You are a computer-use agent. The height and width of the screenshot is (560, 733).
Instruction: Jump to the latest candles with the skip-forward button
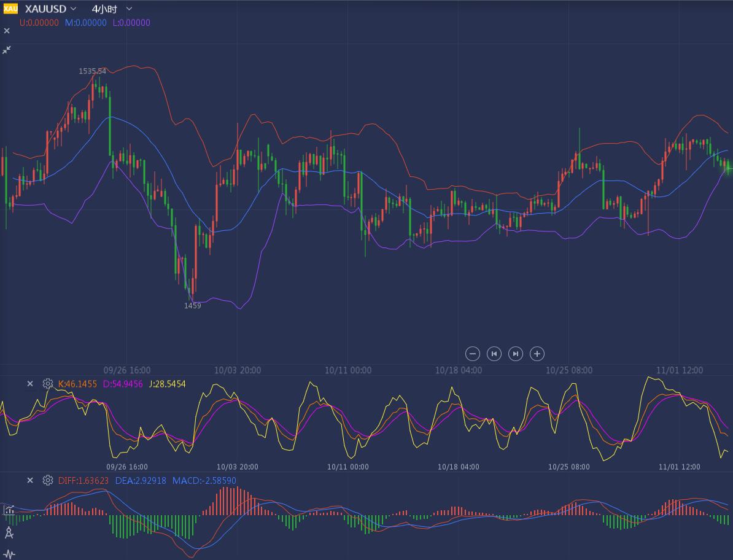pos(515,354)
